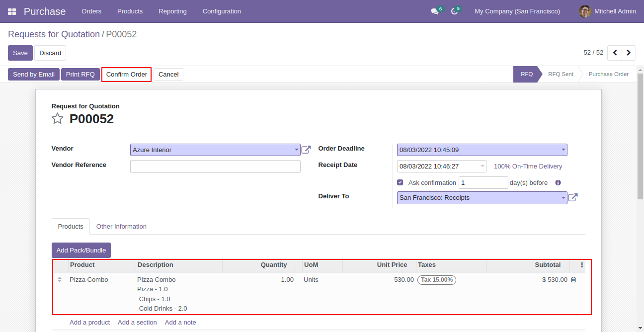Go to the next record arrow
644x332 pixels.
(x=629, y=53)
